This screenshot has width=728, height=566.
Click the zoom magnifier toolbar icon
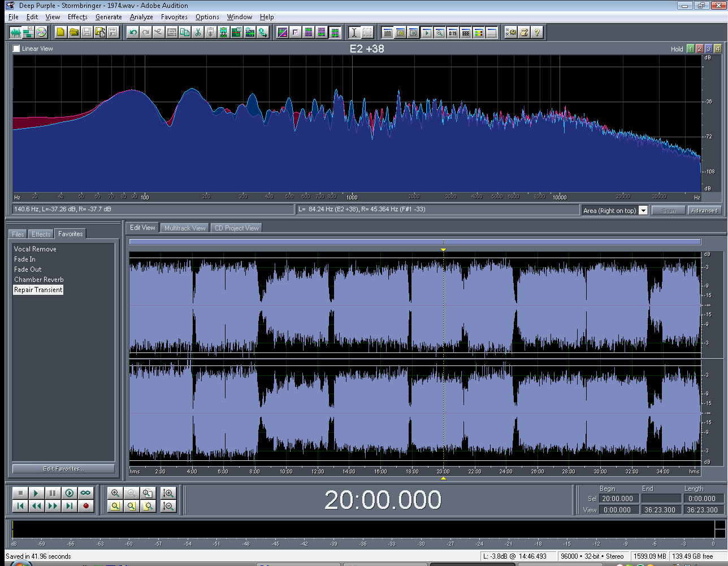click(439, 32)
